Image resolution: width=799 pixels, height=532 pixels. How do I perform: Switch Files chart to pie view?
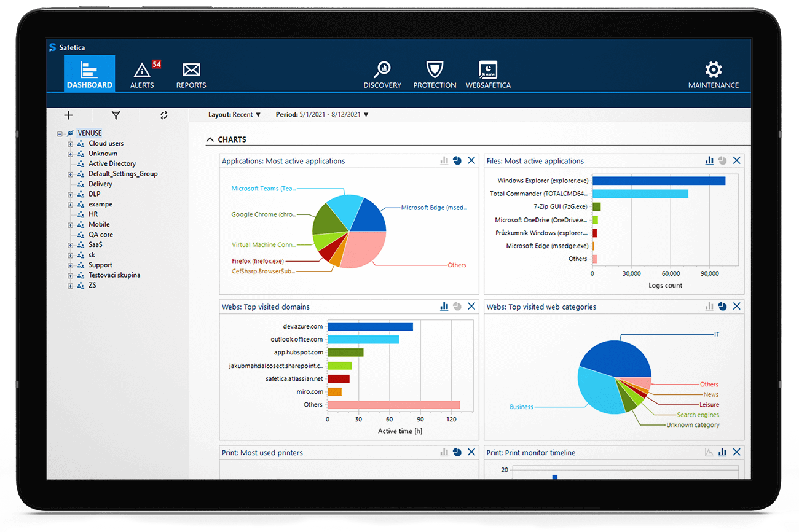click(x=722, y=161)
